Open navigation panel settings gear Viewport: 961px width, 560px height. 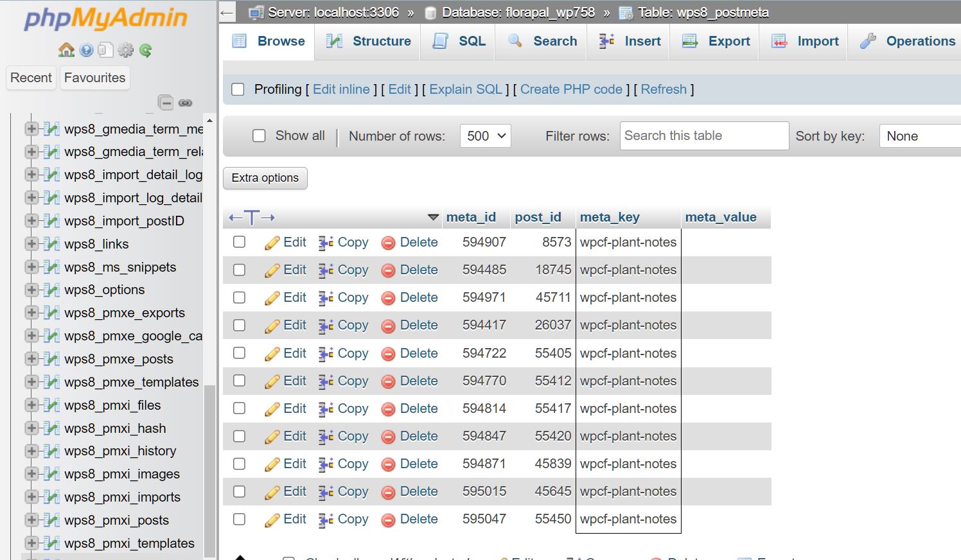pyautogui.click(x=126, y=50)
